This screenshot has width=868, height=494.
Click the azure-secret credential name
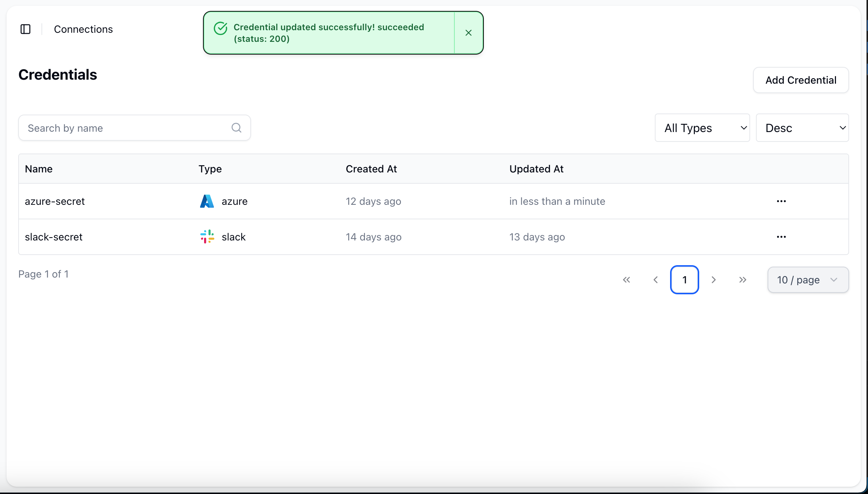point(55,201)
